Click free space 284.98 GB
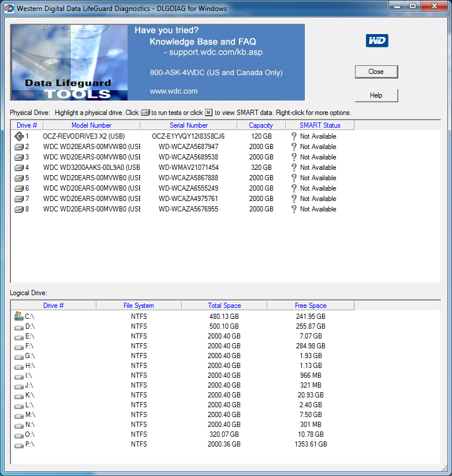The width and height of the screenshot is (452, 476). [x=311, y=346]
